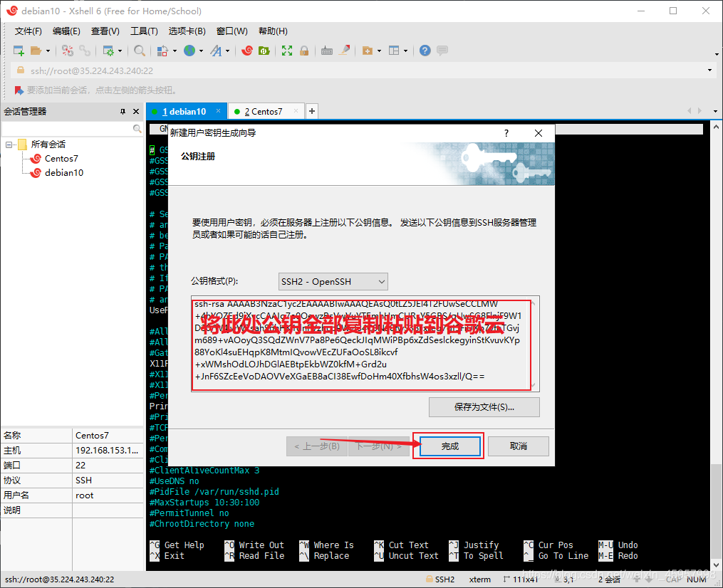Close the 会话管理器 panel
The height and width of the screenshot is (588, 723).
point(136,112)
